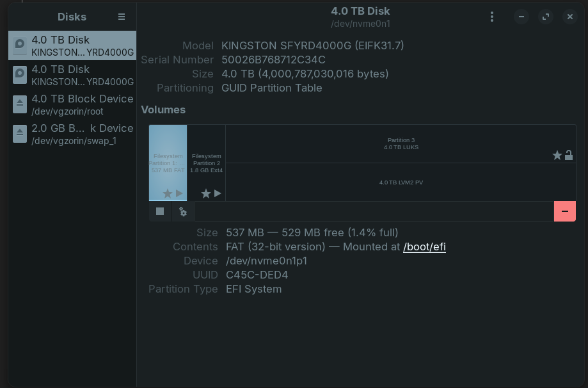Unmount the selected partition with stop button

coord(160,211)
